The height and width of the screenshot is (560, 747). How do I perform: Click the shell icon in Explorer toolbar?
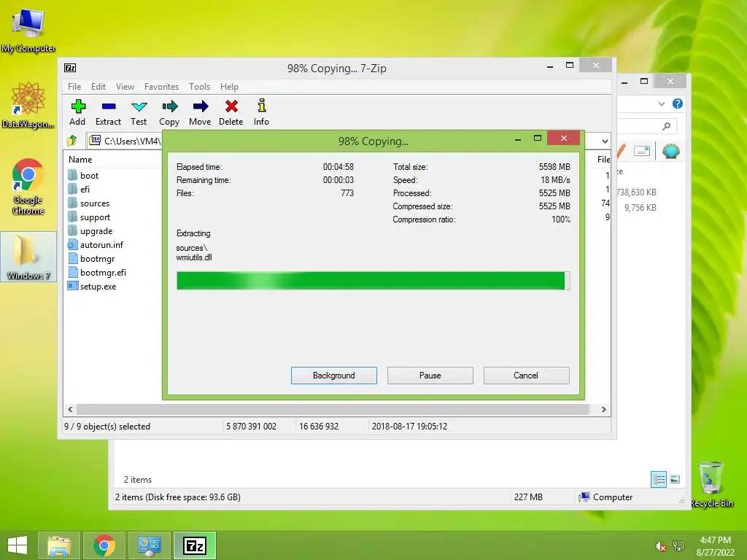point(671,151)
